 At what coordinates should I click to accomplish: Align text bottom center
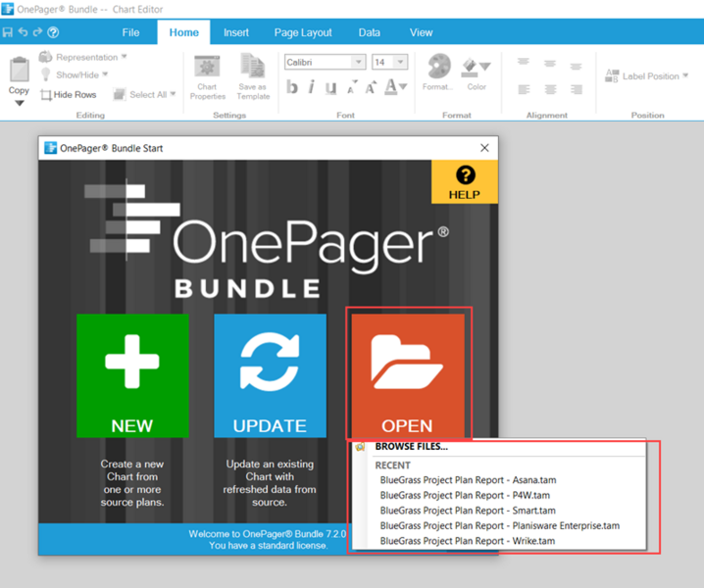point(550,90)
